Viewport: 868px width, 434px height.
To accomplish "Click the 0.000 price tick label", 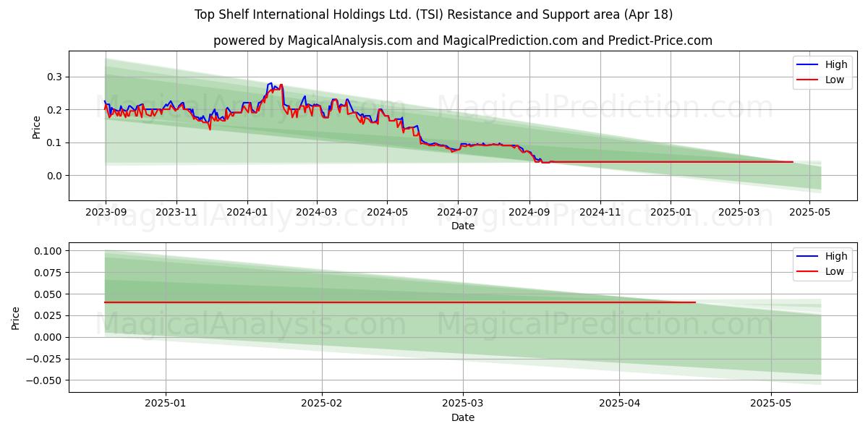I will (x=50, y=338).
